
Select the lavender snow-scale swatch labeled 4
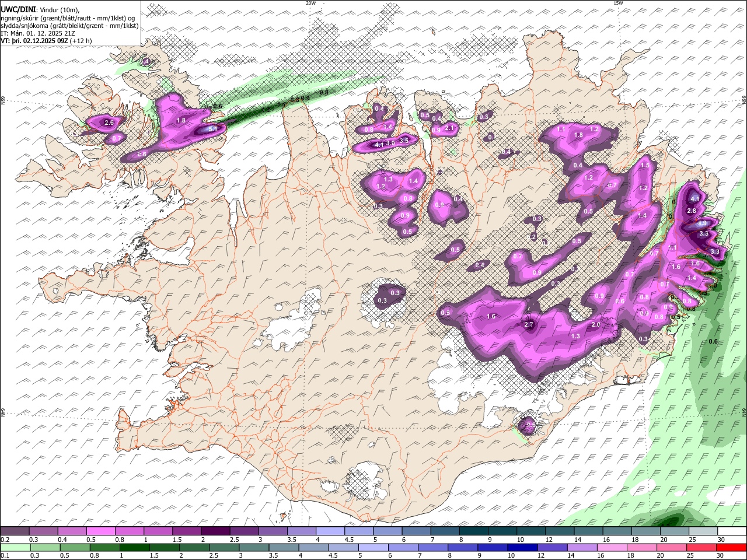tap(330, 531)
